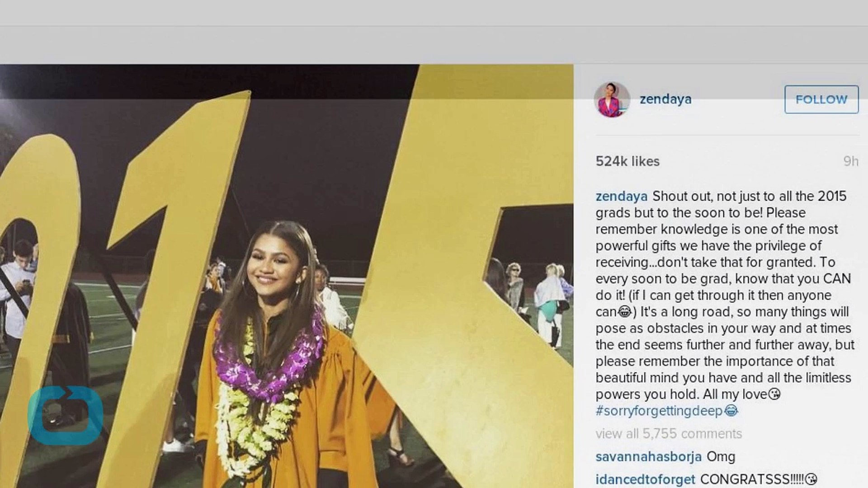Click the FOLLOW button
The width and height of the screenshot is (868, 488).
[821, 99]
